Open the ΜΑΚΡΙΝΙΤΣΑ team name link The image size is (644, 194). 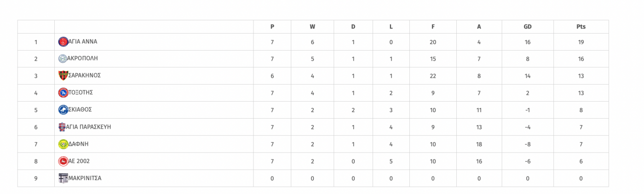click(x=85, y=178)
